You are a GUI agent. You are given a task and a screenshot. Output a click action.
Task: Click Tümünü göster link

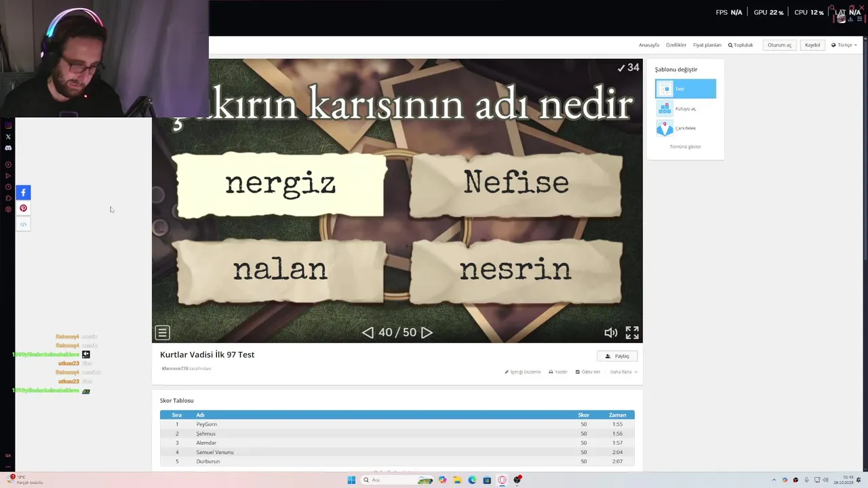point(686,146)
